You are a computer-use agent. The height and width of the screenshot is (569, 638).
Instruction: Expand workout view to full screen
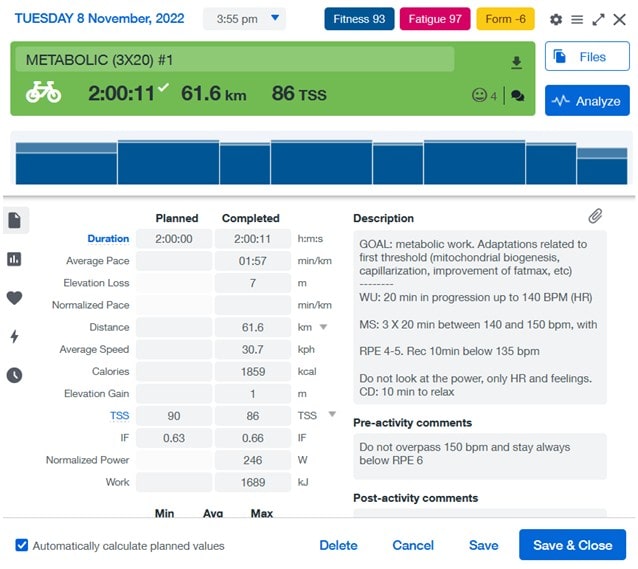tap(598, 19)
